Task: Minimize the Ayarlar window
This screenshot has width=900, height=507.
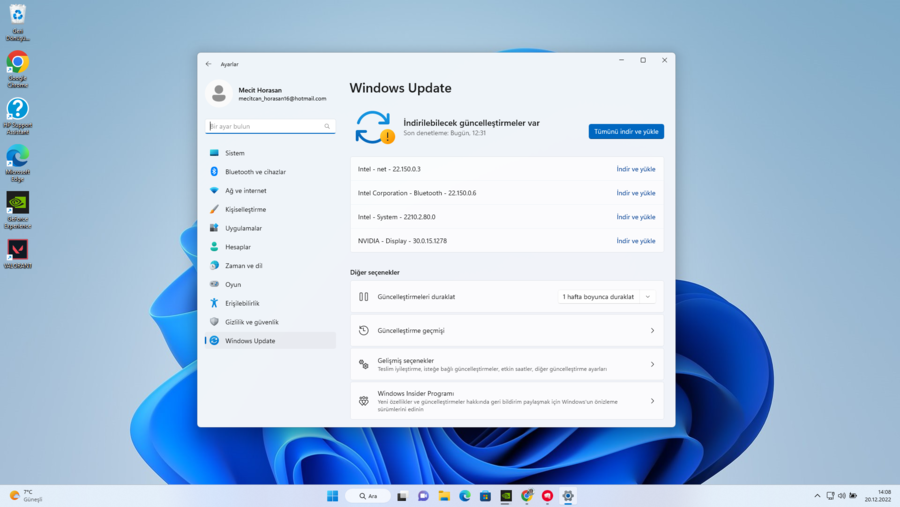Action: click(x=622, y=60)
